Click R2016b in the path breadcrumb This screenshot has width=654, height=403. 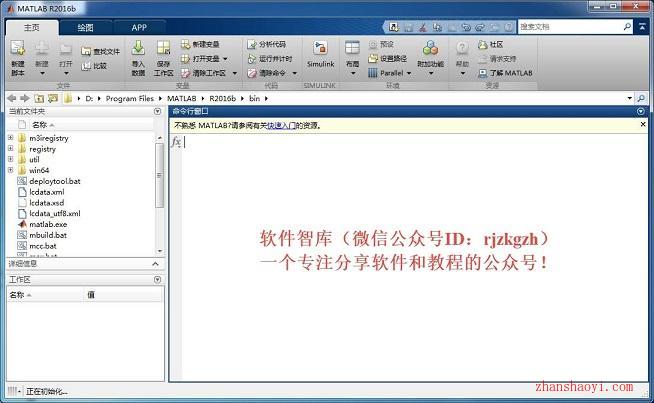coord(222,98)
